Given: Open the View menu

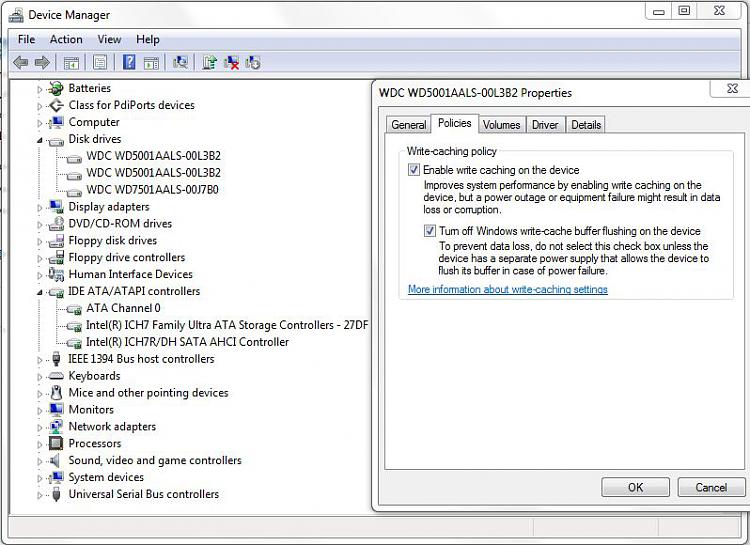Looking at the screenshot, I should 109,39.
